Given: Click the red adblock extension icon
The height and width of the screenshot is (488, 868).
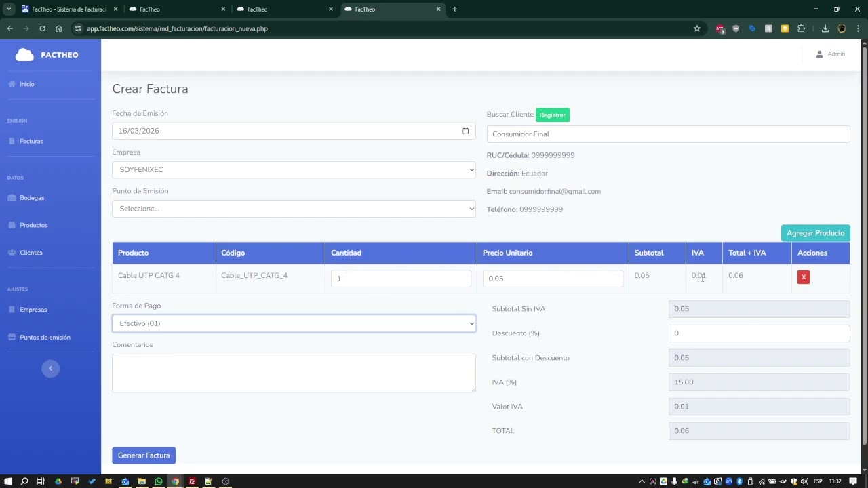Looking at the screenshot, I should pos(720,28).
